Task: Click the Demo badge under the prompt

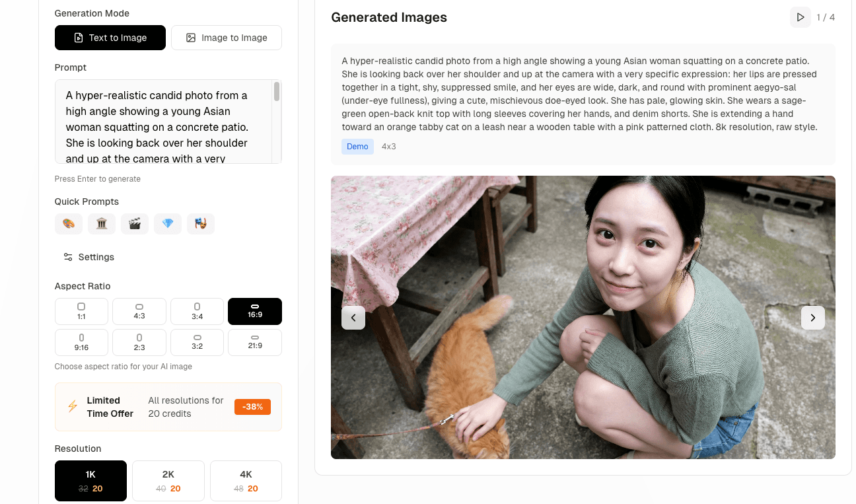Action: pos(357,146)
